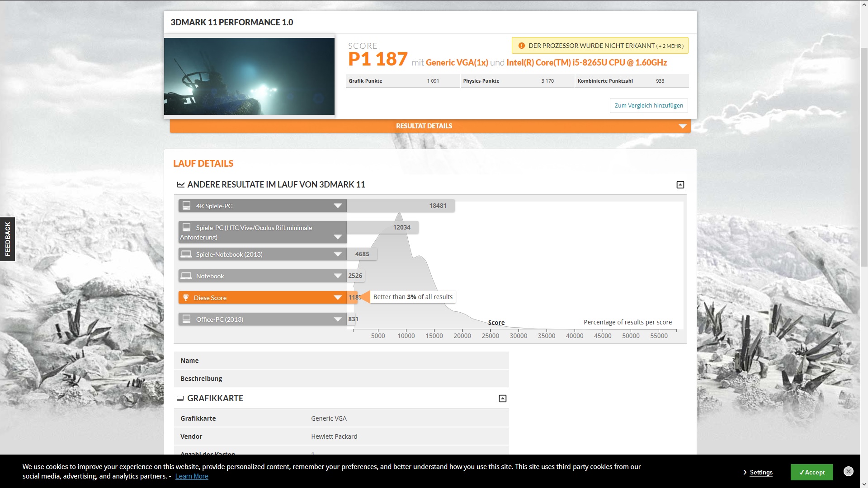The height and width of the screenshot is (488, 868).
Task: Open the Diese Score dropdown arrow
Action: tap(337, 297)
